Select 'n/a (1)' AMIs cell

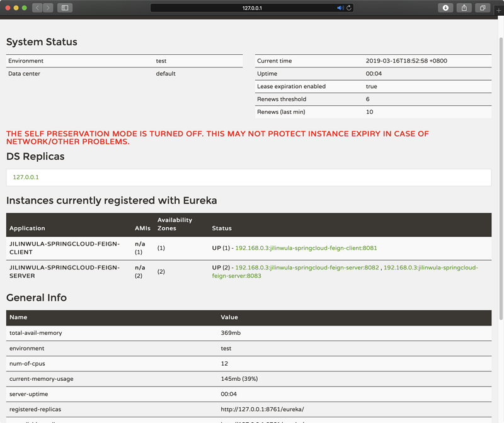(x=140, y=248)
